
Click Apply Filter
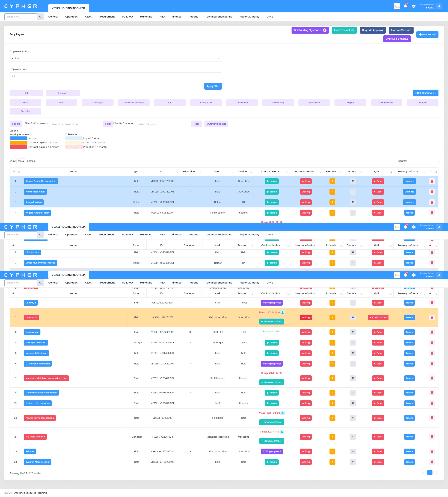coord(213,86)
